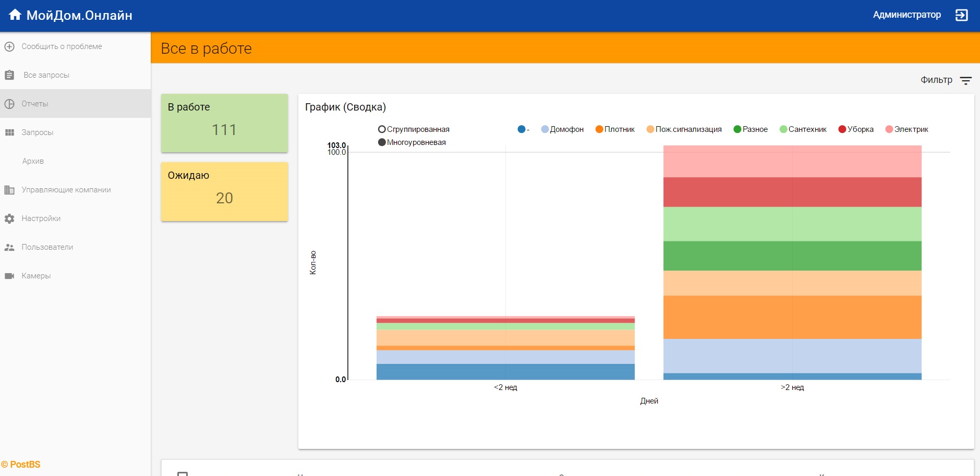Image resolution: width=980 pixels, height=476 pixels.
Task: Toggle Электрик series in legend
Action: 907,129
